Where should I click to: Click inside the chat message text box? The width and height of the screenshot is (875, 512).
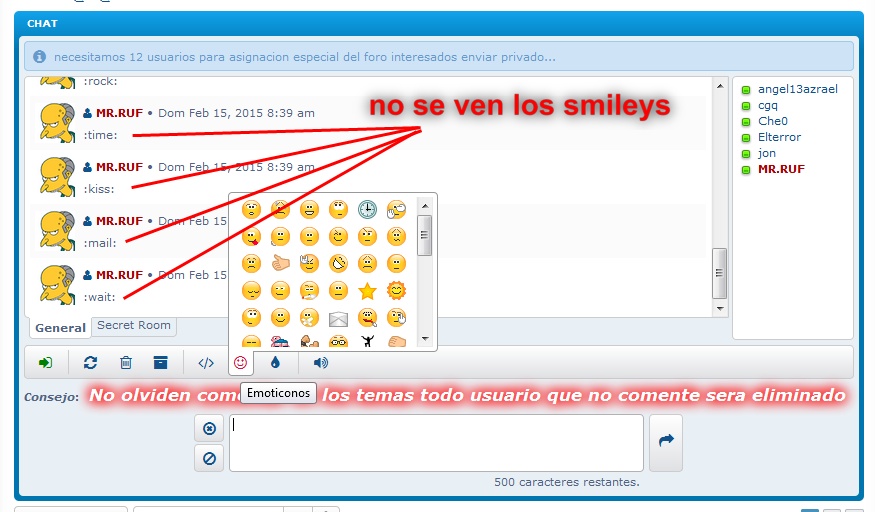coord(436,442)
